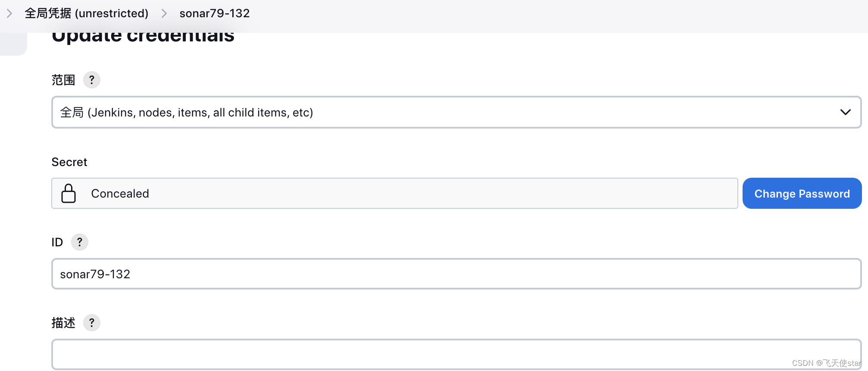868x371 pixels.
Task: Click the separator arrow after 全局凭据
Action: [x=163, y=13]
